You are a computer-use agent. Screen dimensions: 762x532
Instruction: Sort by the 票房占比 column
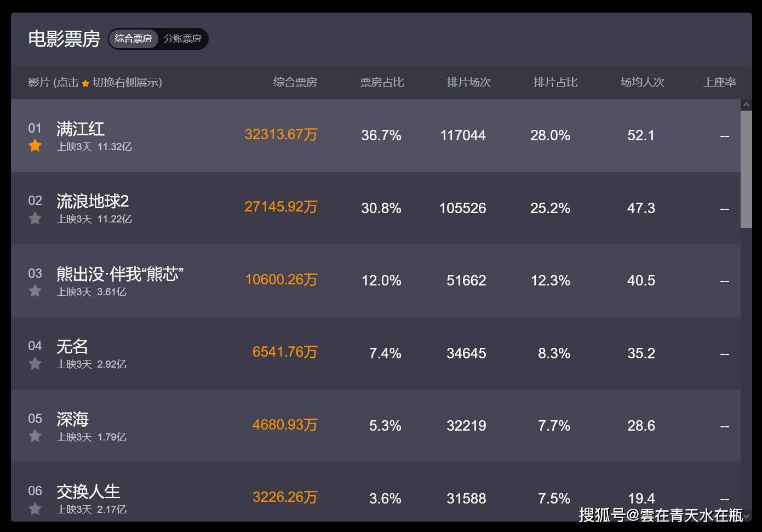tap(382, 82)
